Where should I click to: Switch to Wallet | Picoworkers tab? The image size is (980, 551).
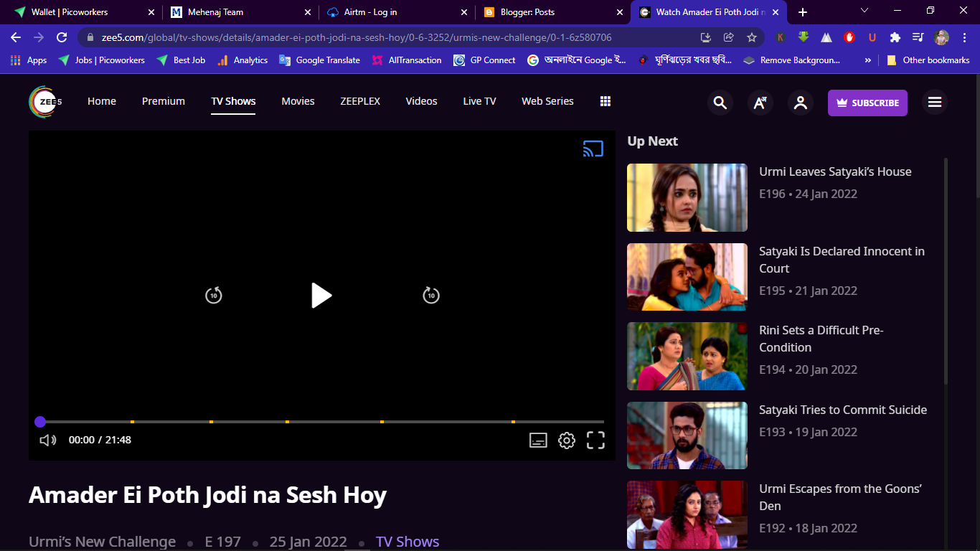point(85,12)
